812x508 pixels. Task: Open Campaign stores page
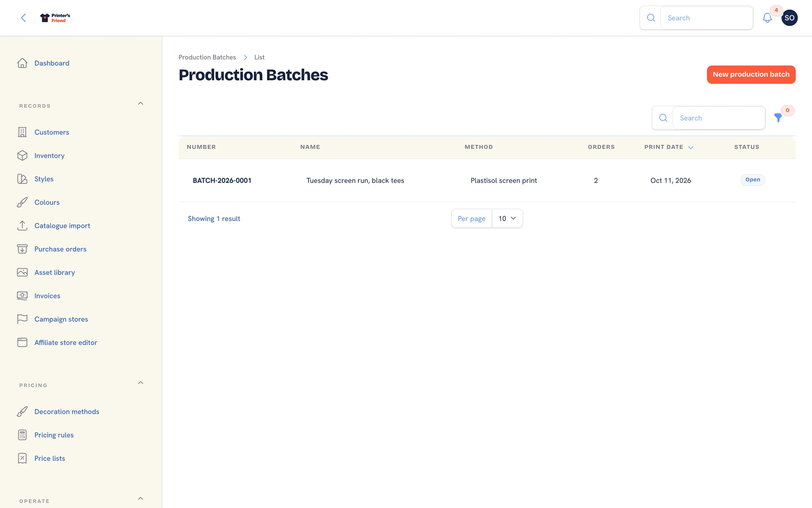pos(61,319)
